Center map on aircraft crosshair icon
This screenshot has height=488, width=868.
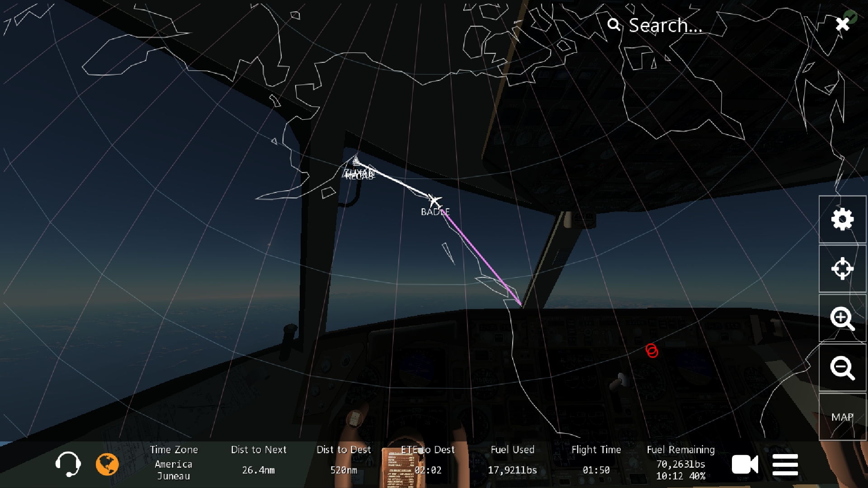[842, 269]
